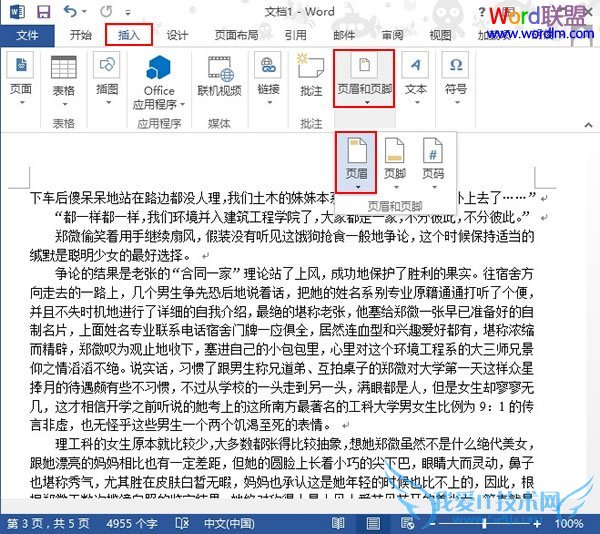The height and width of the screenshot is (534, 600).
Task: Switch to the 设计 (Design) tab
Action: [x=177, y=35]
